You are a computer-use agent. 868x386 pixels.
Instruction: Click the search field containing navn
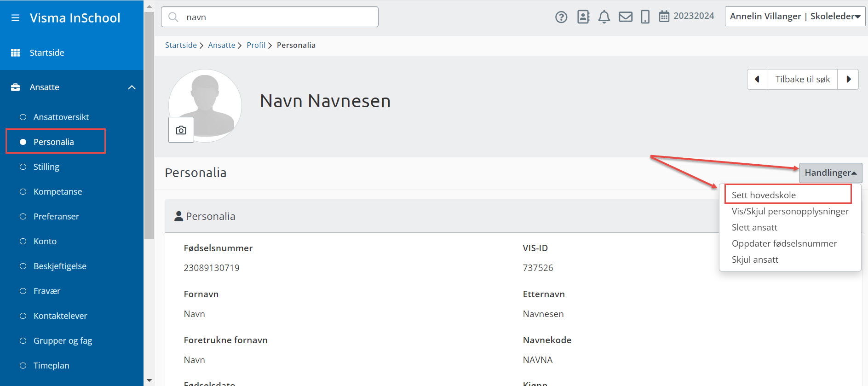270,17
